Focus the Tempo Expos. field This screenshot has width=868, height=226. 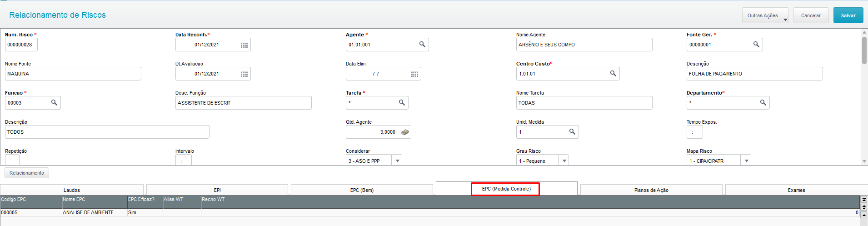(695, 132)
